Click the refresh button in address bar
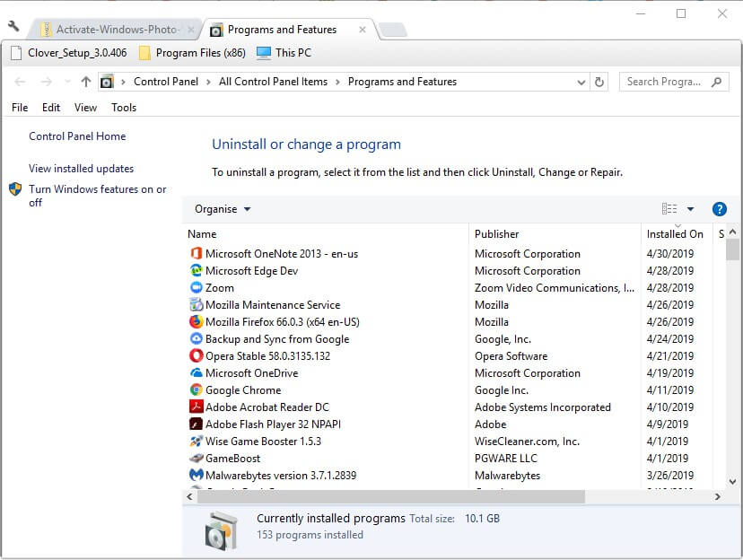The width and height of the screenshot is (743, 560). coord(599,82)
